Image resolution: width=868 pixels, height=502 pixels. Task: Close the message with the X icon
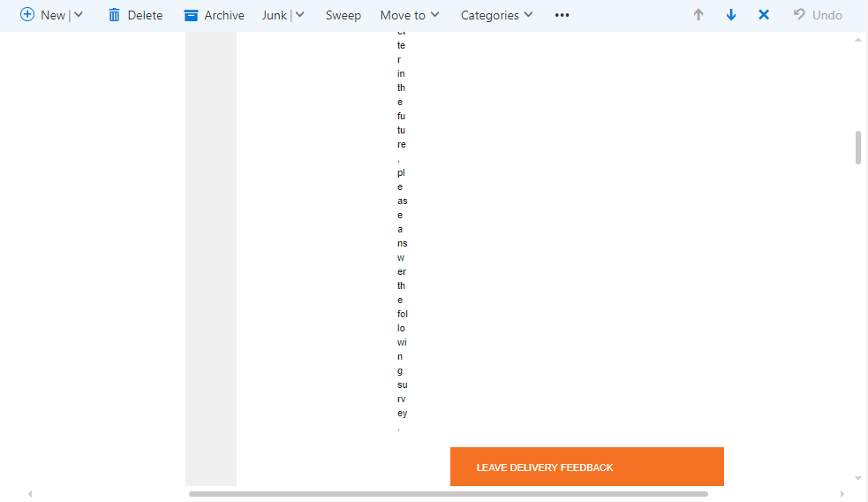point(764,15)
